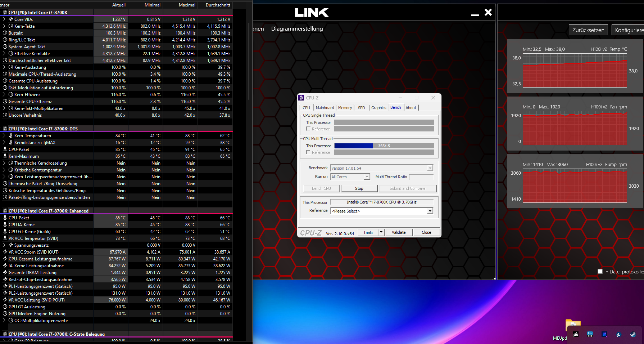Click the bolt icon beside VR VCC Strom
Screen dimensions: 644x344
pos(5,252)
